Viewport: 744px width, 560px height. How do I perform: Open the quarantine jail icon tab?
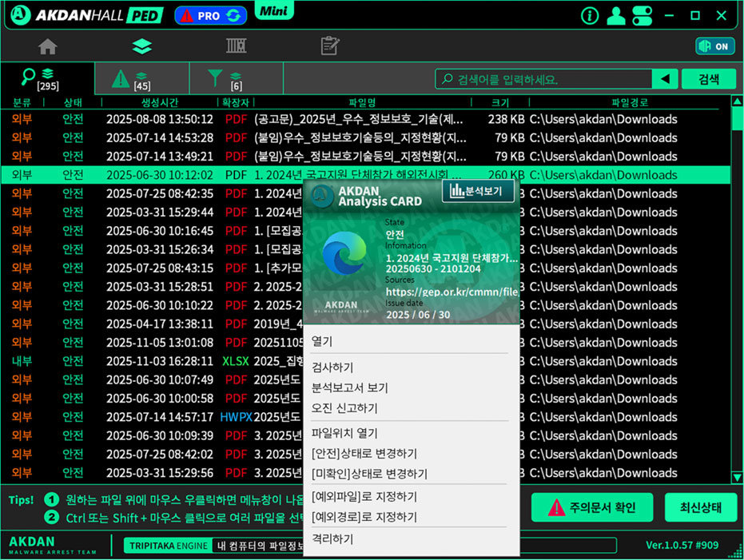click(236, 46)
